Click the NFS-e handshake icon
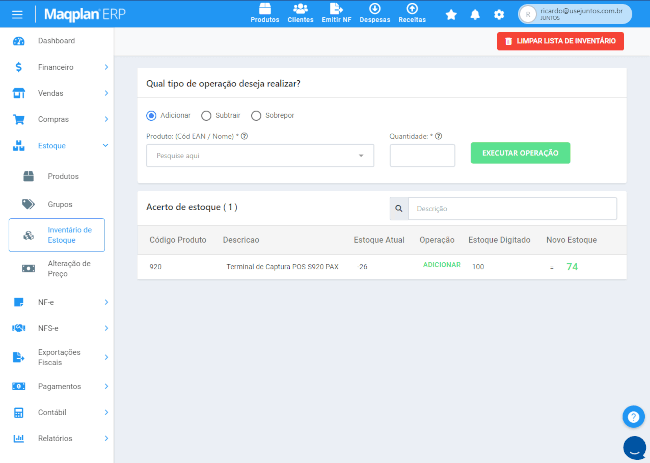 coord(19,328)
